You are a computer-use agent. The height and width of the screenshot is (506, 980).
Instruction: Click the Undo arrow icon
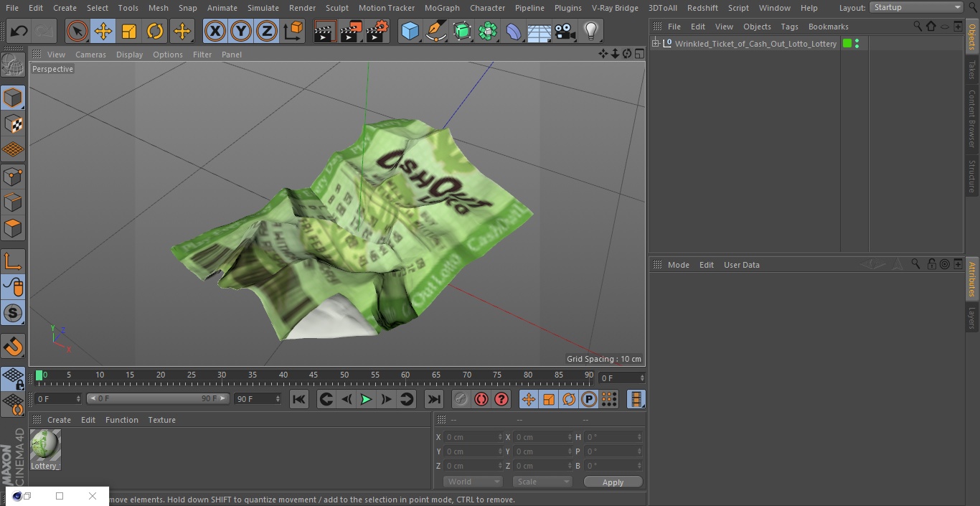pos(19,31)
